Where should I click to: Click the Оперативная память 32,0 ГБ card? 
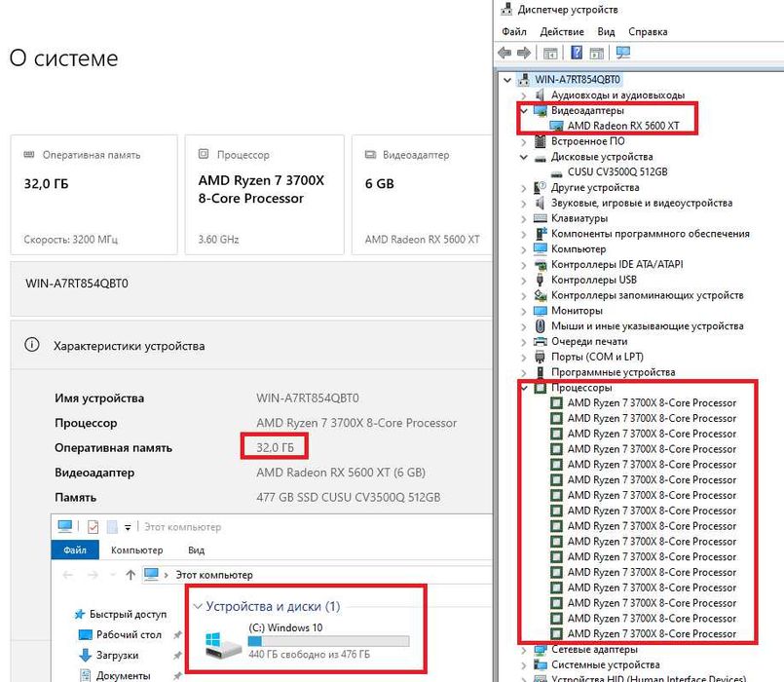94,195
